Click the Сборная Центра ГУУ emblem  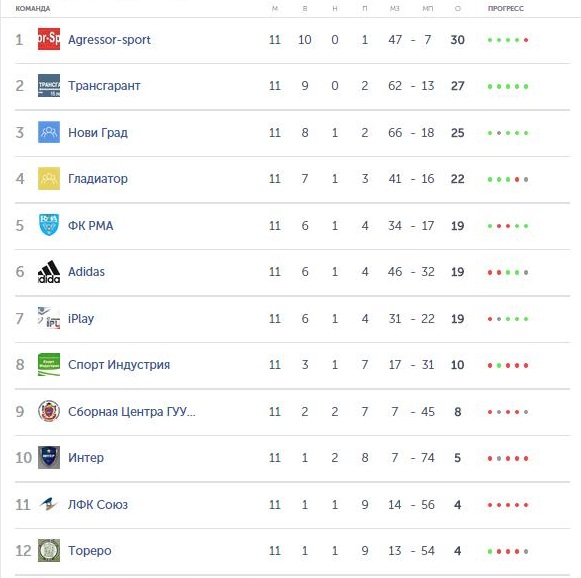click(49, 411)
